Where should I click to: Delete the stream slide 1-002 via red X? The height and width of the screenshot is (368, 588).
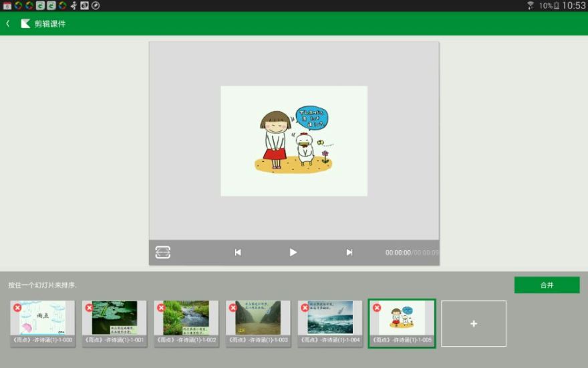click(x=161, y=308)
